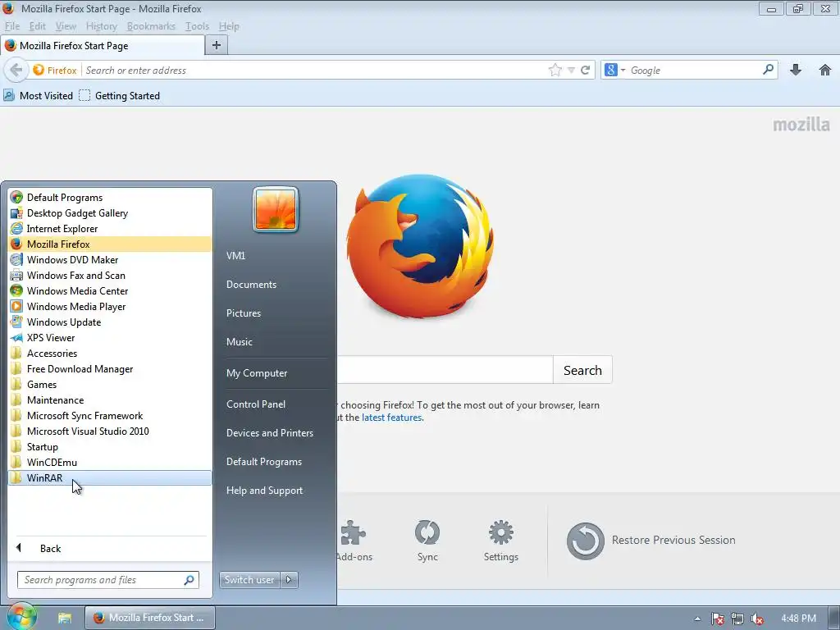Open Help and Support
Image resolution: width=840 pixels, height=630 pixels.
point(265,491)
